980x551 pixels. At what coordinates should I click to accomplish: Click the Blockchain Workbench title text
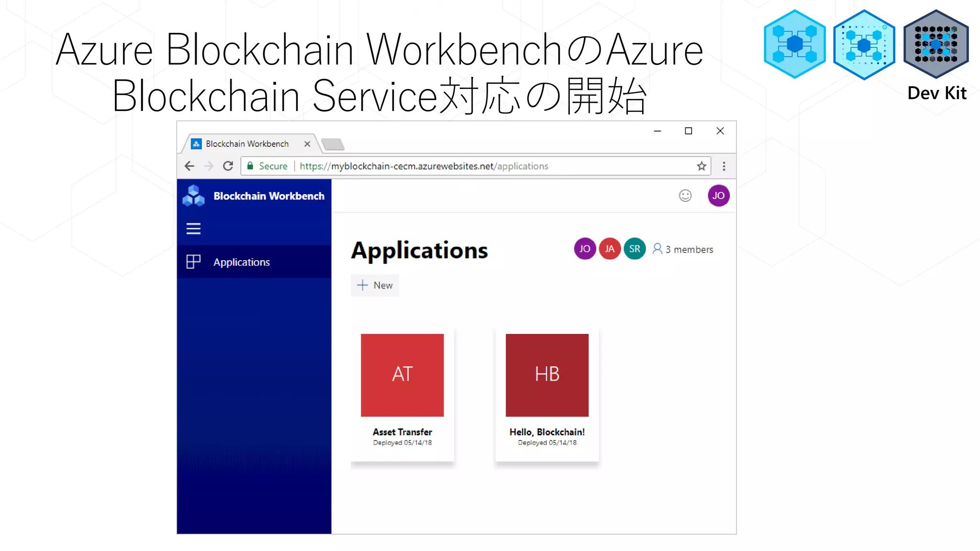[269, 196]
